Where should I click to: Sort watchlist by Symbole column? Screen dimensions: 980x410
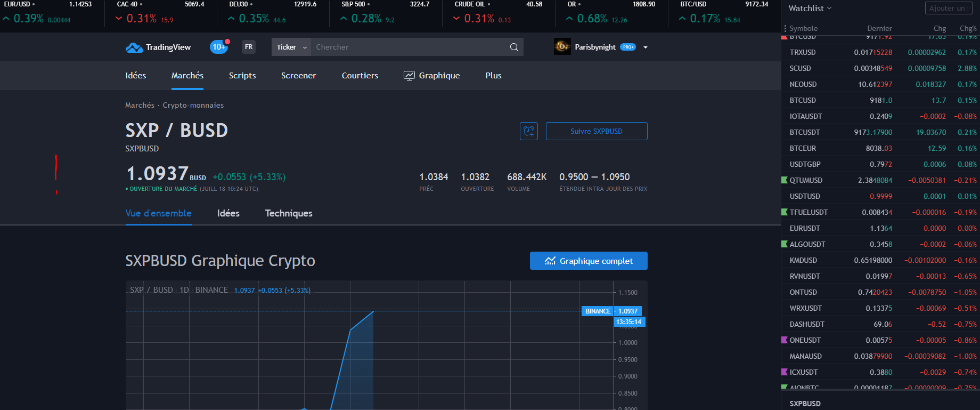coord(803,28)
